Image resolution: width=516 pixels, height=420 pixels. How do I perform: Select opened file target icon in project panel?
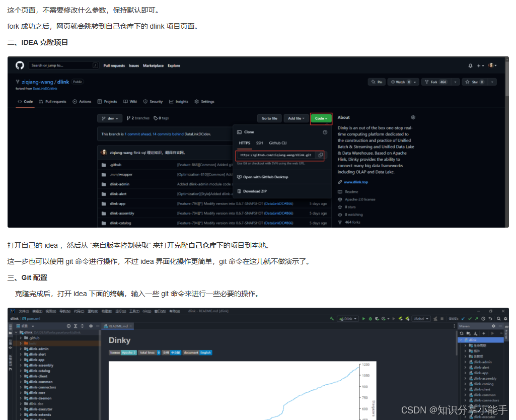pos(68,326)
